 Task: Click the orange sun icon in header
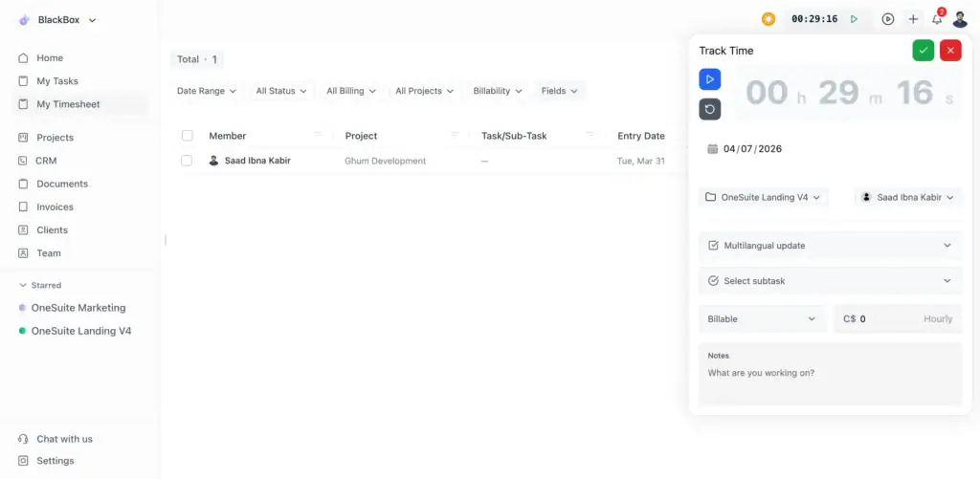tap(768, 19)
